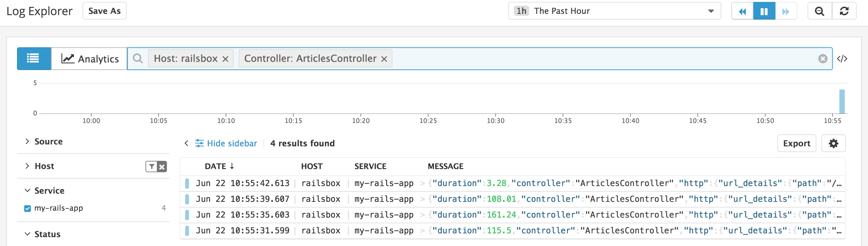This screenshot has width=868, height=246.
Task: Open log entry at 10:55:31.599
Action: point(512,231)
